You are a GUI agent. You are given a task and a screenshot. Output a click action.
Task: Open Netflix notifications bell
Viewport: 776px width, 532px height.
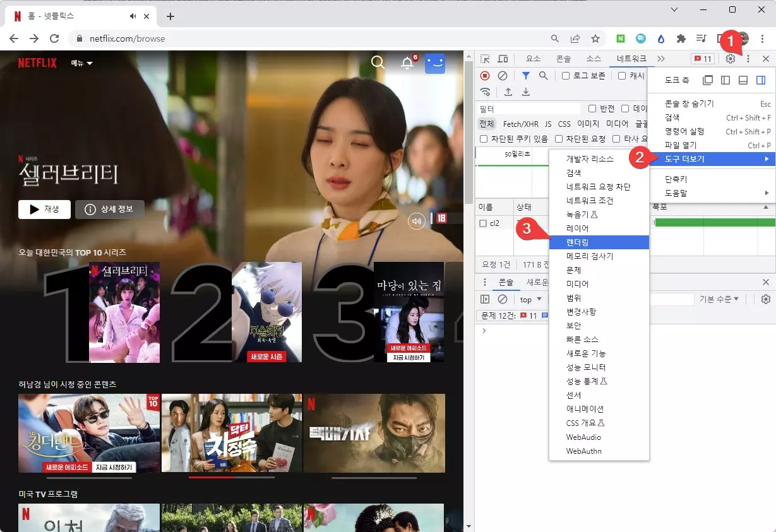[407, 63]
